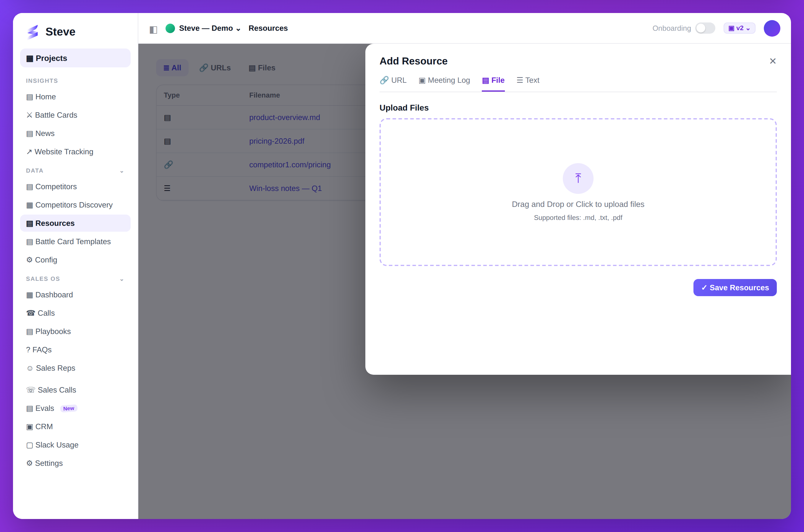Open Sales Reps in the sidebar

pyautogui.click(x=75, y=369)
